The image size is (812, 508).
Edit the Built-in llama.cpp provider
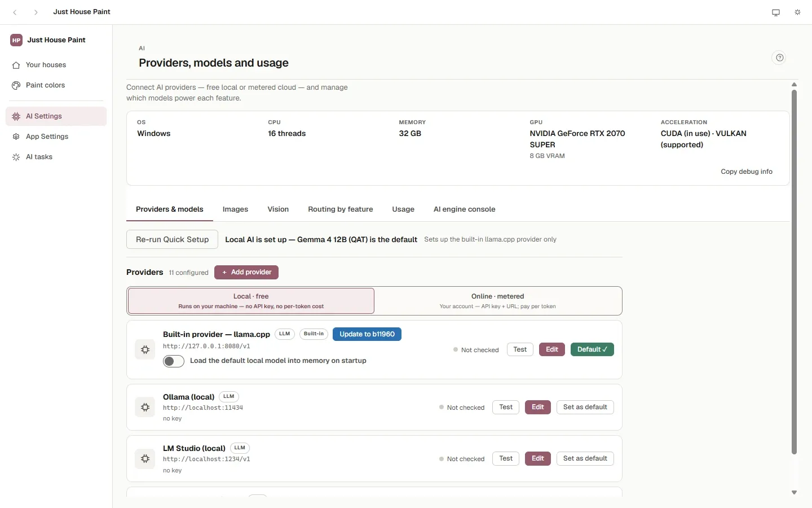point(552,349)
